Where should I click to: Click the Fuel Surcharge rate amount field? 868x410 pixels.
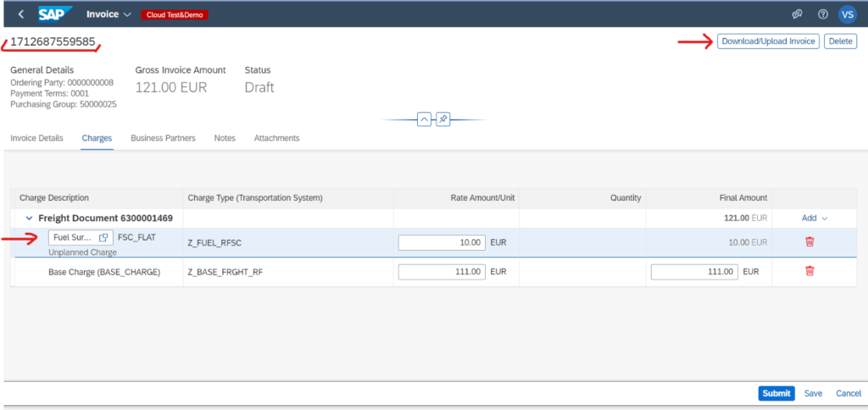[442, 242]
